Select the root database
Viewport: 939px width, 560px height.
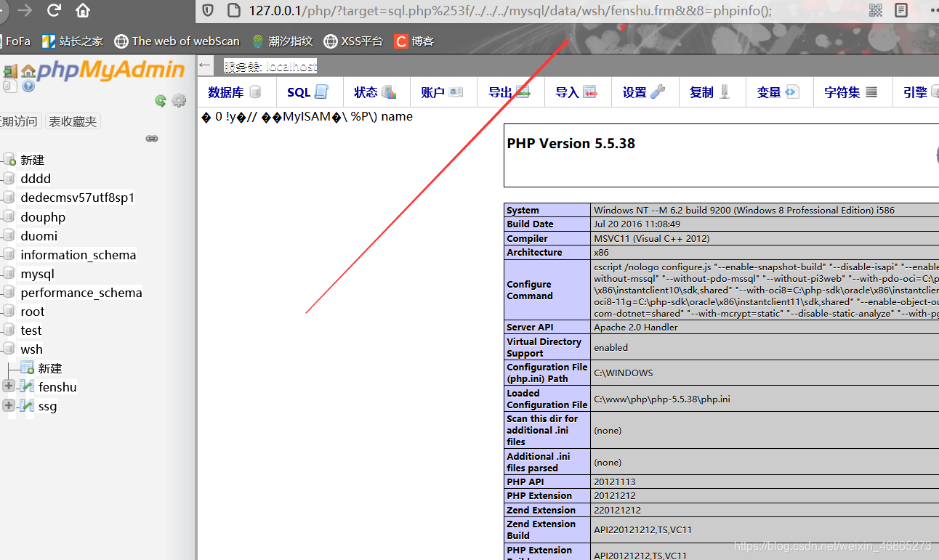coord(33,312)
